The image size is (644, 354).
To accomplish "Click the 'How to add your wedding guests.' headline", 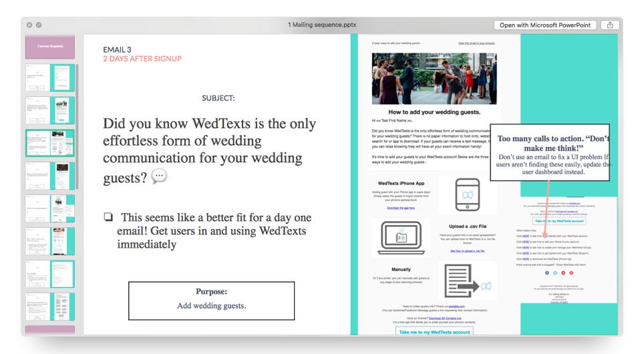I will coord(434,112).
